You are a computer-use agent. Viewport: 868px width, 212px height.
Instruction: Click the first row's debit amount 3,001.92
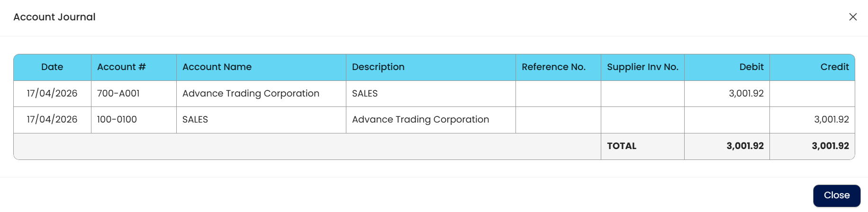pos(746,94)
